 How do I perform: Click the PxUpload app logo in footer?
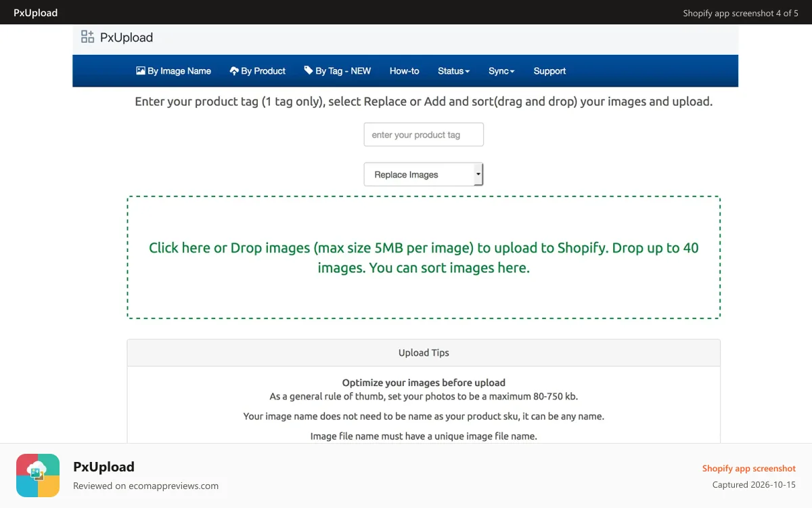38,475
